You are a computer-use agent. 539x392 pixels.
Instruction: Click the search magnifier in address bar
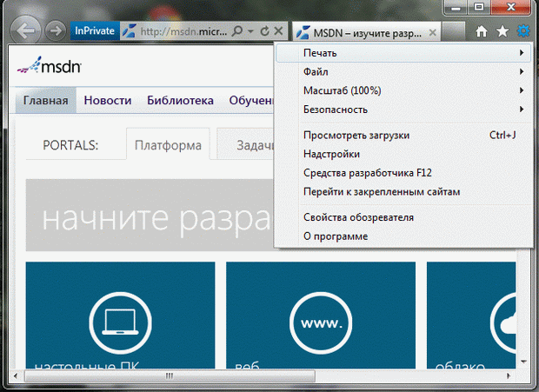pyautogui.click(x=237, y=31)
